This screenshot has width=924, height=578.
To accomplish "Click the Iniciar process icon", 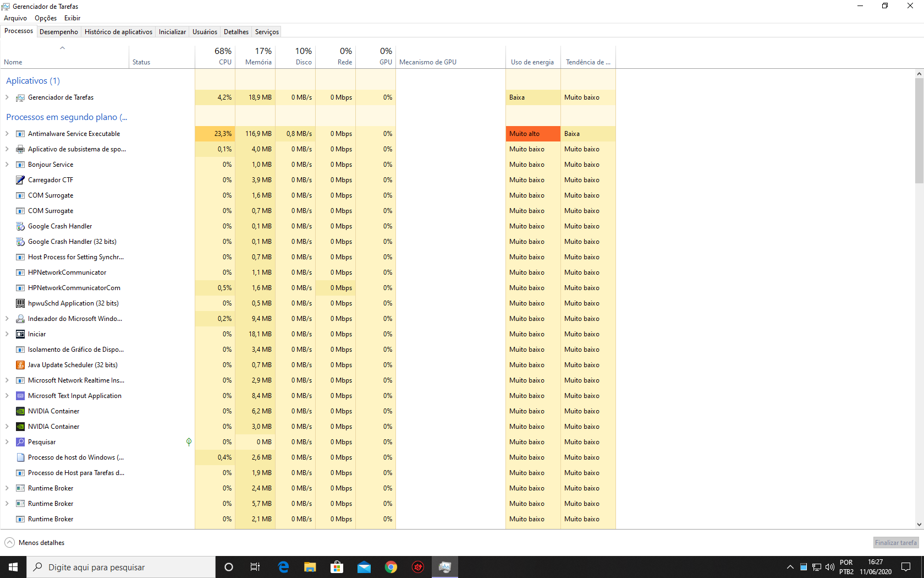I will click(x=20, y=334).
